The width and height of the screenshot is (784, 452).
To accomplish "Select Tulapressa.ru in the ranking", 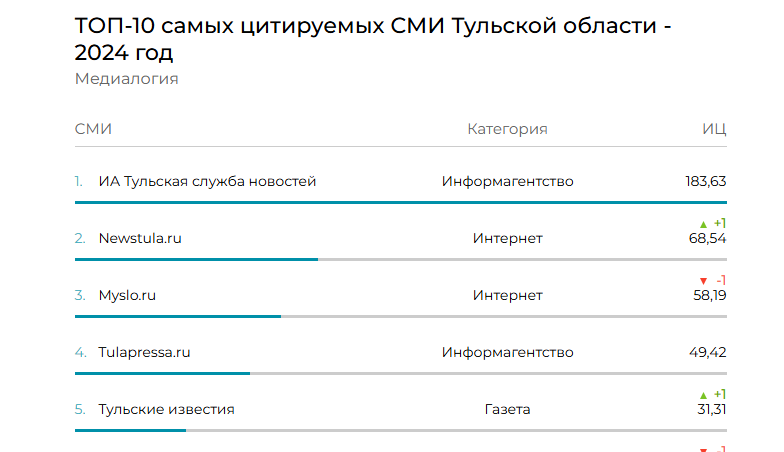I will [144, 352].
